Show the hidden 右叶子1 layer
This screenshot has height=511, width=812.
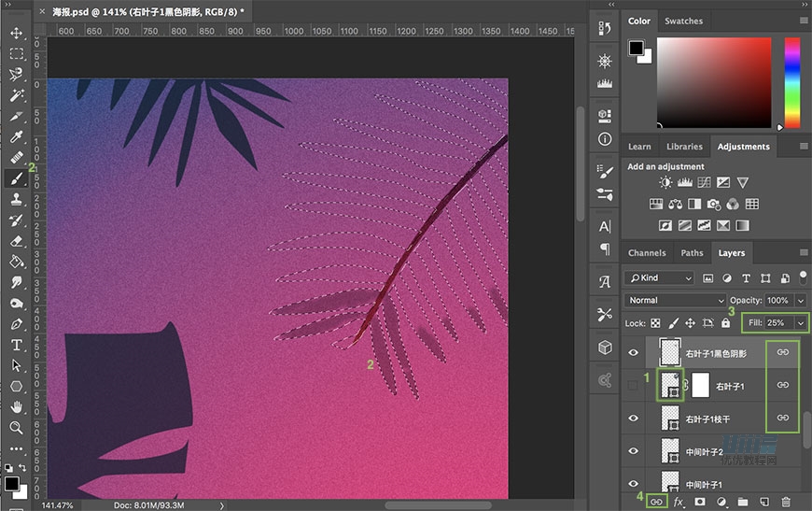coord(634,385)
